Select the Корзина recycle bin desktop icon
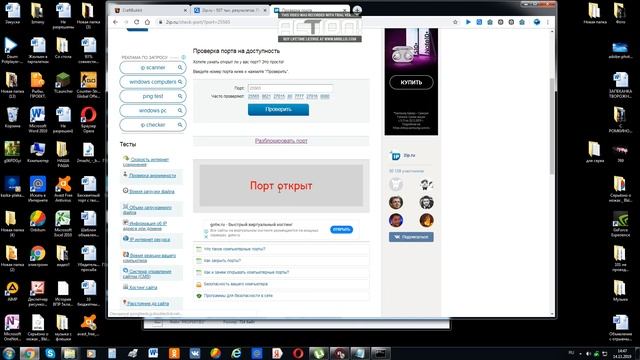This screenshot has height=360, width=640. [12, 118]
